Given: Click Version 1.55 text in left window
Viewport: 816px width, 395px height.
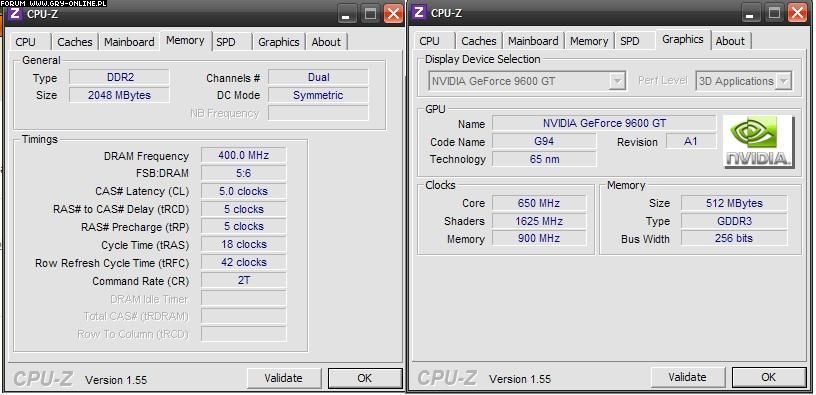Looking at the screenshot, I should 116,380.
